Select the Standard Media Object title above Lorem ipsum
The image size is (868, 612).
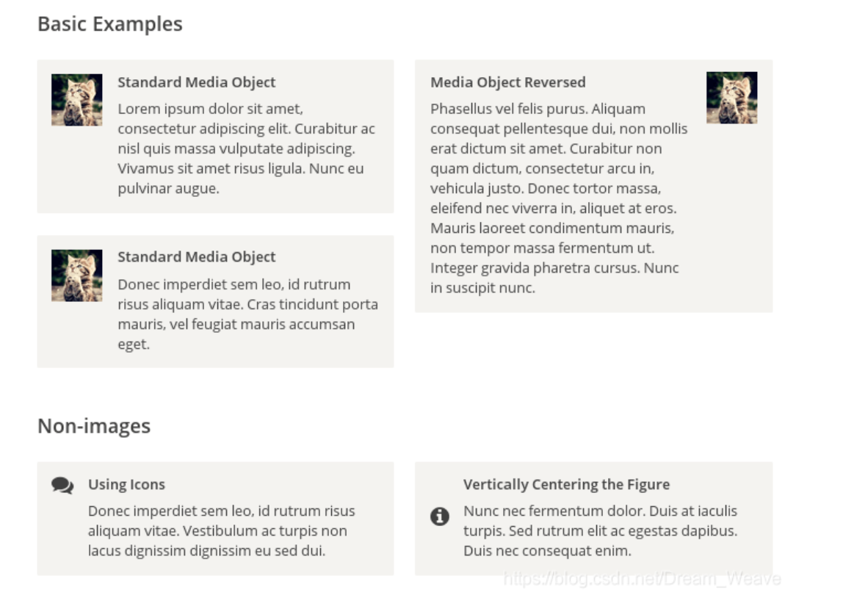pos(197,82)
